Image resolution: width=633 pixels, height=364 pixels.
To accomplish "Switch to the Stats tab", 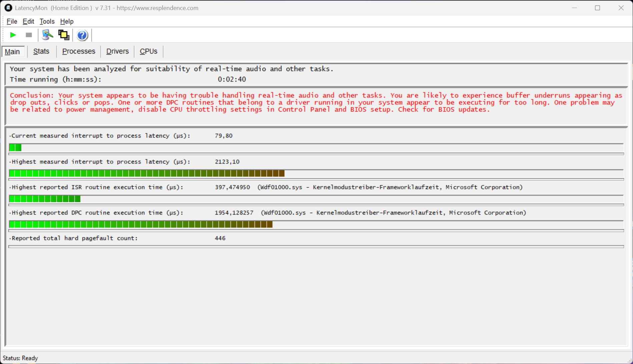I will (x=41, y=51).
